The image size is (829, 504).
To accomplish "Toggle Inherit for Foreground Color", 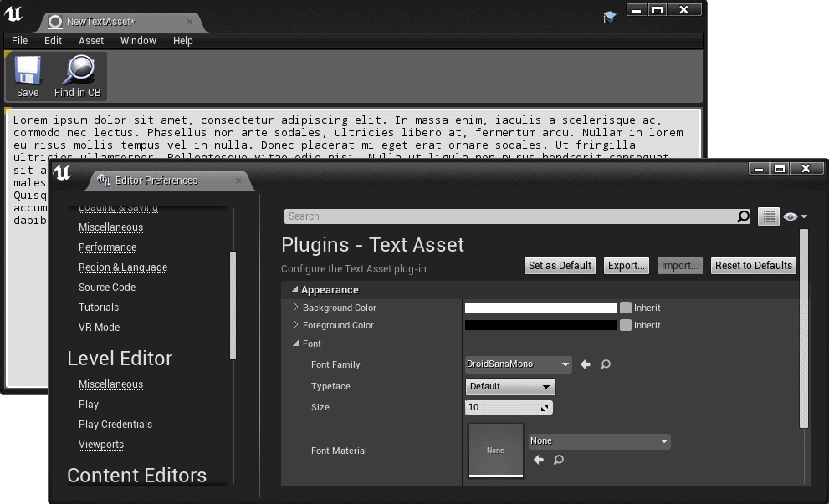I will coord(626,325).
